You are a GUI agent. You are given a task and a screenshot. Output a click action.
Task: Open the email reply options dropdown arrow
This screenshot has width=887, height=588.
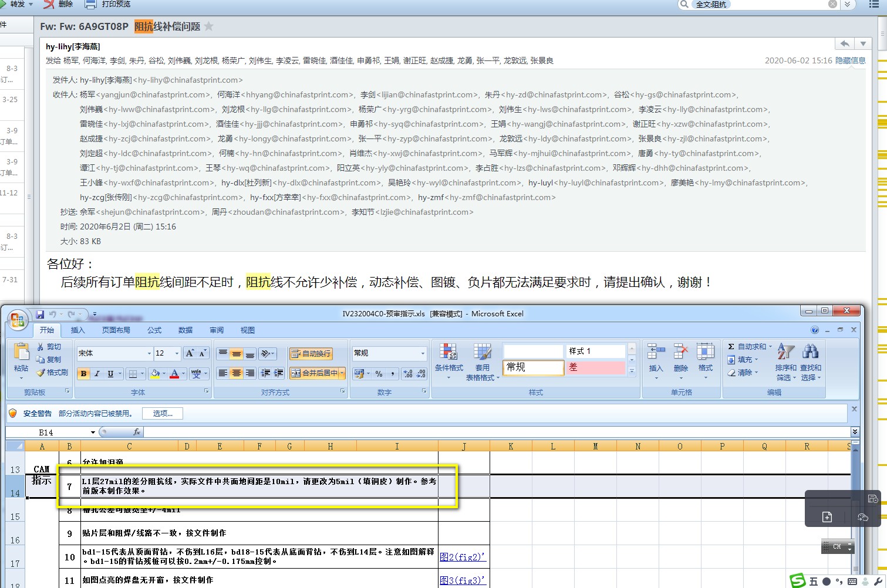[863, 44]
